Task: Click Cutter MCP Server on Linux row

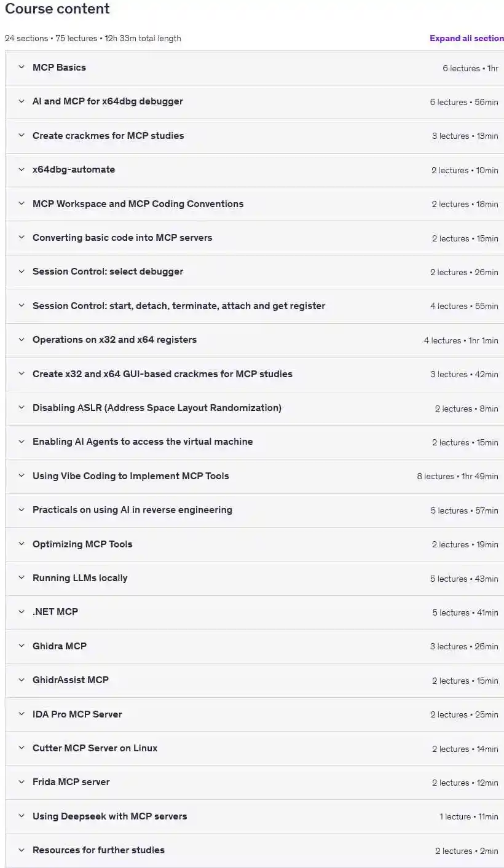Action: 254,748
